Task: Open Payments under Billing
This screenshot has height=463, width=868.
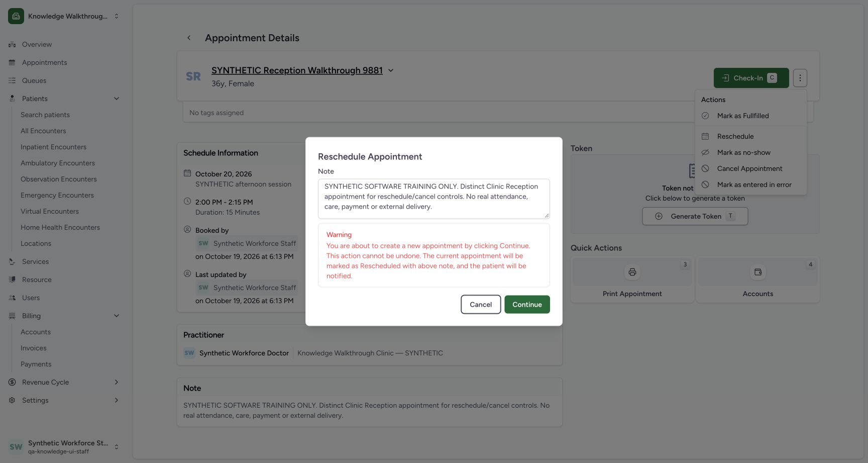Action: click(36, 364)
